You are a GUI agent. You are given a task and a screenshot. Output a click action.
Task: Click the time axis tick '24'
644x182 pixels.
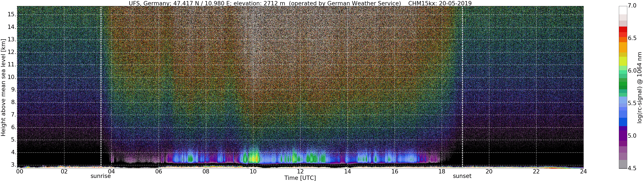pos(583,172)
